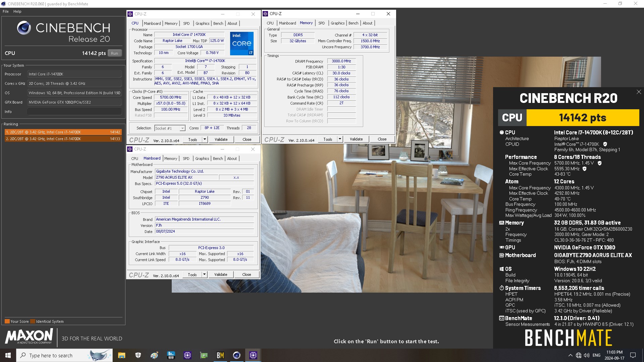Image resolution: width=644 pixels, height=362 pixels.
Task: Click the orange Your Score legend swatch
Action: [x=7, y=321]
